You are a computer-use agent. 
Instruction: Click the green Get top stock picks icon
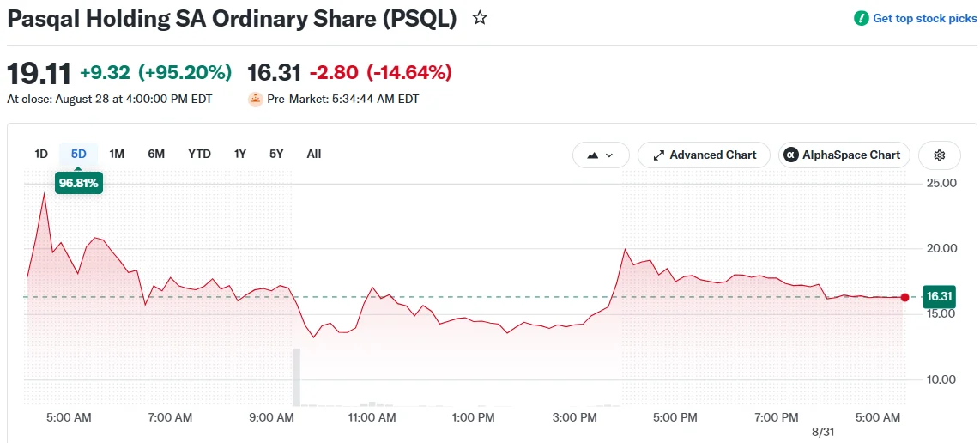[862, 18]
